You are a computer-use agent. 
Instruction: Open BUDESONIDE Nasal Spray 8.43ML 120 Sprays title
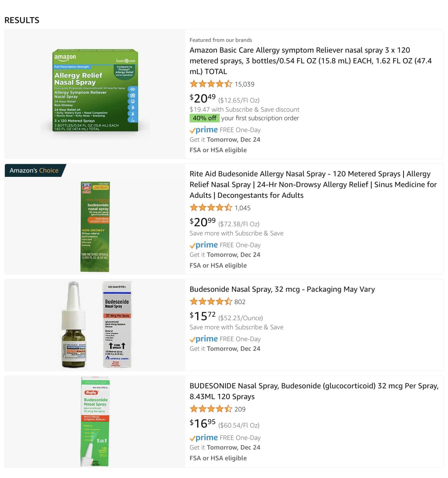(314, 391)
